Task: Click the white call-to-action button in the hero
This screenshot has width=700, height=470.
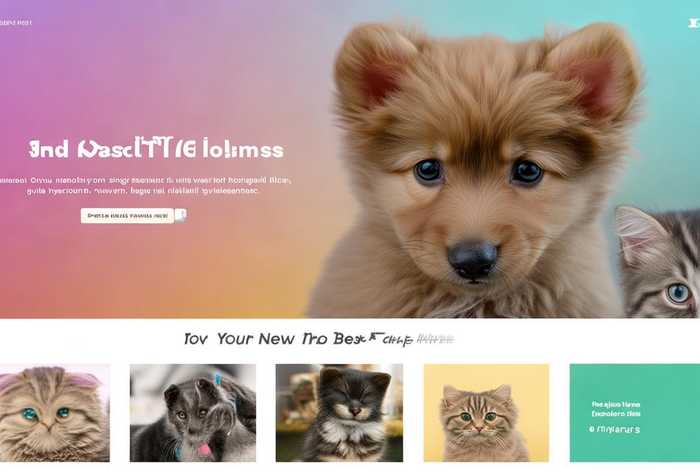Action: click(127, 216)
